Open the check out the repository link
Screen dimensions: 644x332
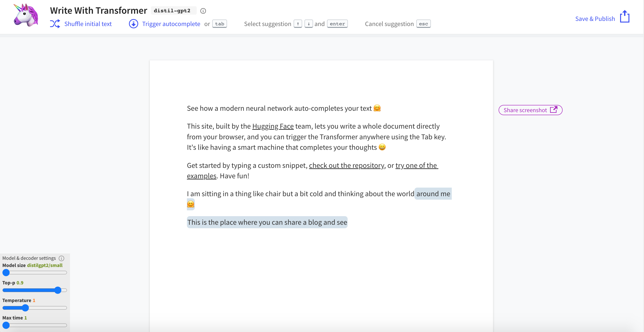coord(347,165)
